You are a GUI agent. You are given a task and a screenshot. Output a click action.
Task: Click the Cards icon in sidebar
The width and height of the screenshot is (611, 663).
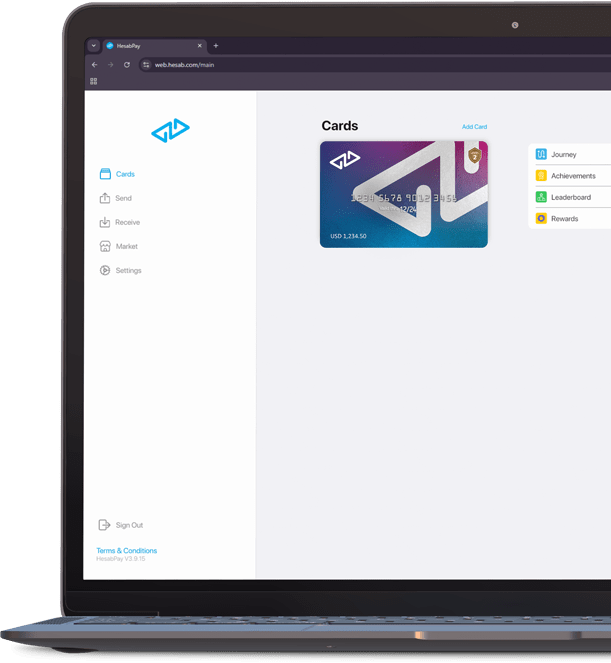click(105, 174)
